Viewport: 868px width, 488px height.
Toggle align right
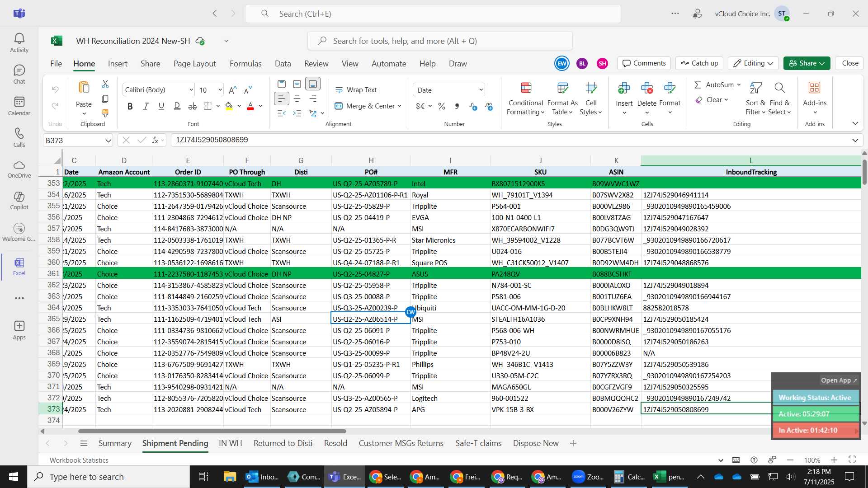[x=313, y=99]
